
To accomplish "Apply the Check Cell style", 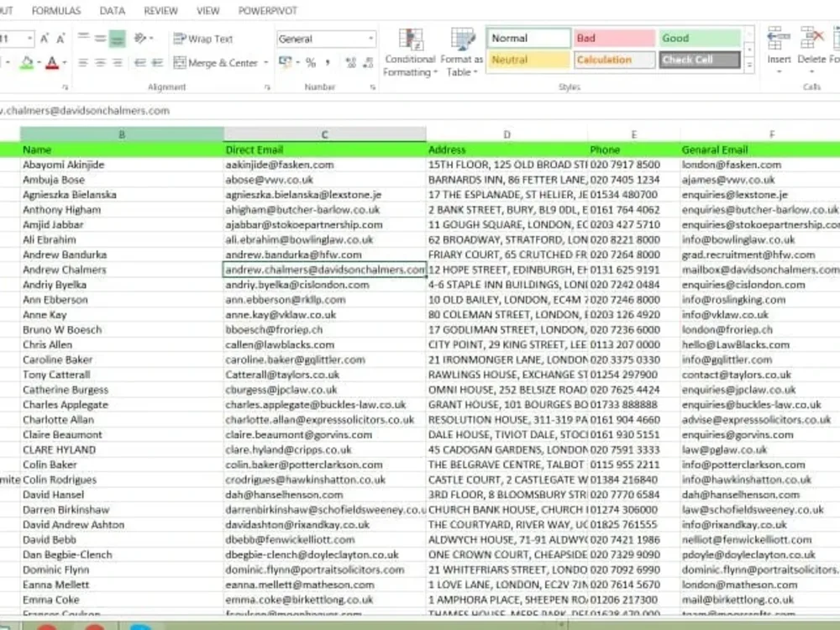I will tap(700, 60).
